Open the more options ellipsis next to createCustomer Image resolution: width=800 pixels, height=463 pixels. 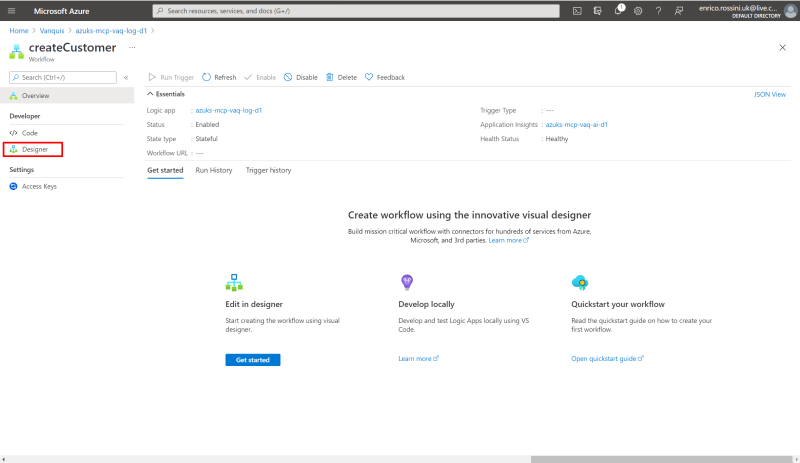tap(132, 47)
